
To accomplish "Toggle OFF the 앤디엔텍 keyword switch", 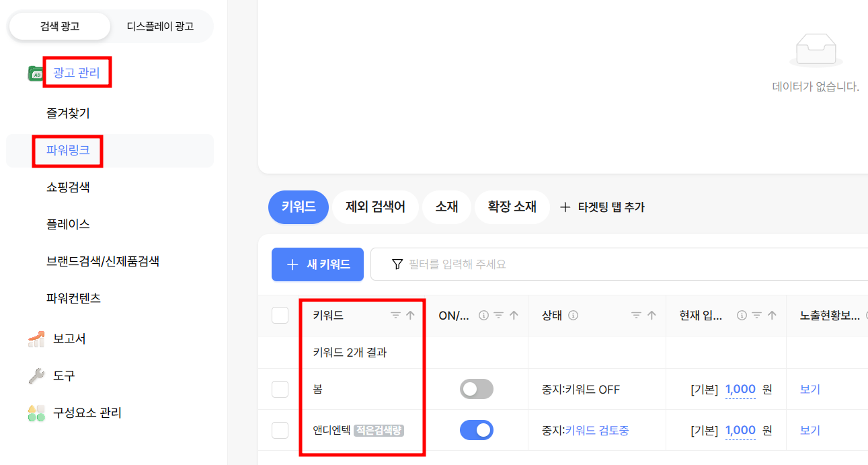I will [x=477, y=430].
